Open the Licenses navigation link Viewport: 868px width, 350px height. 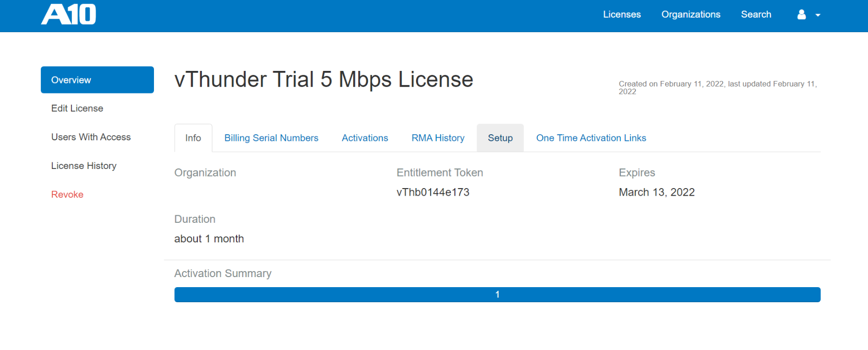pyautogui.click(x=622, y=15)
